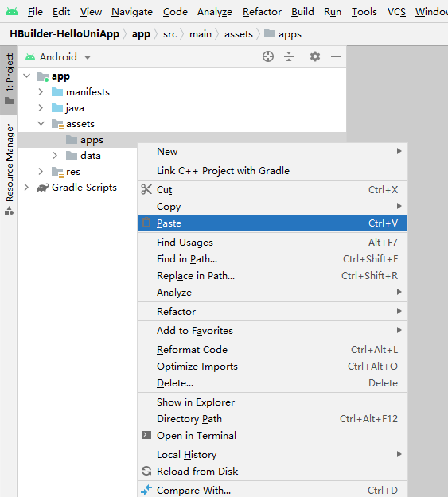Screen dimensions: 448x497
Task: Click the main breadcrumb
Action: pyautogui.click(x=201, y=34)
